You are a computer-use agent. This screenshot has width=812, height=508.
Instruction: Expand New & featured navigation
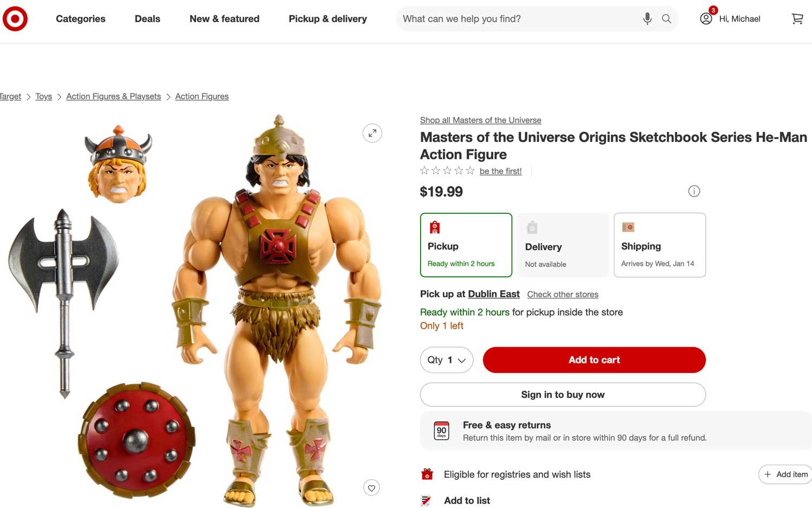coord(224,18)
